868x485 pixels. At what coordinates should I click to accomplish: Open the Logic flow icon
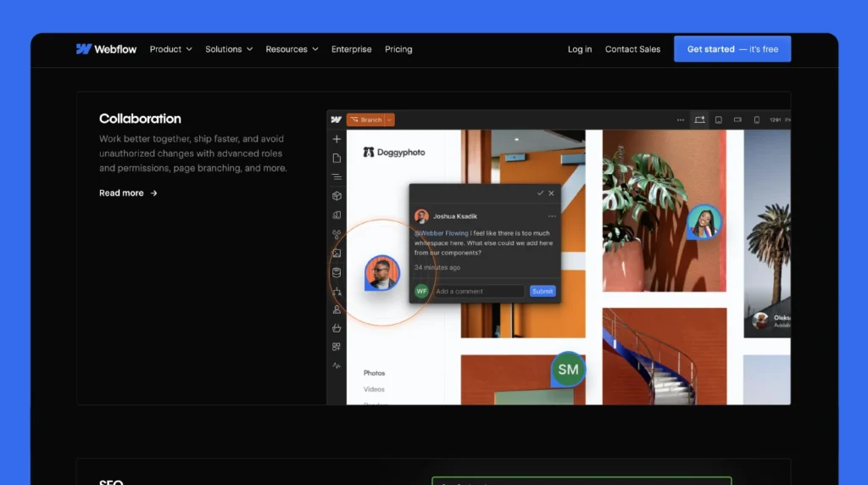coord(337,291)
